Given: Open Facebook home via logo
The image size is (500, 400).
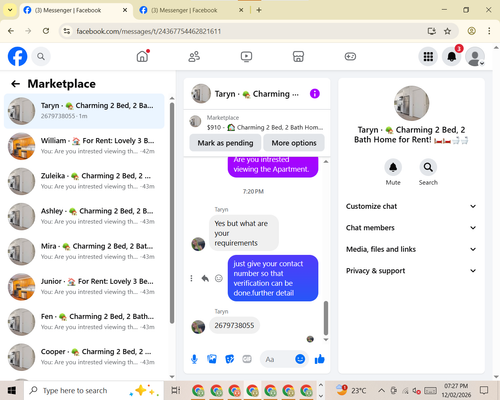Looking at the screenshot, I should tap(17, 56).
